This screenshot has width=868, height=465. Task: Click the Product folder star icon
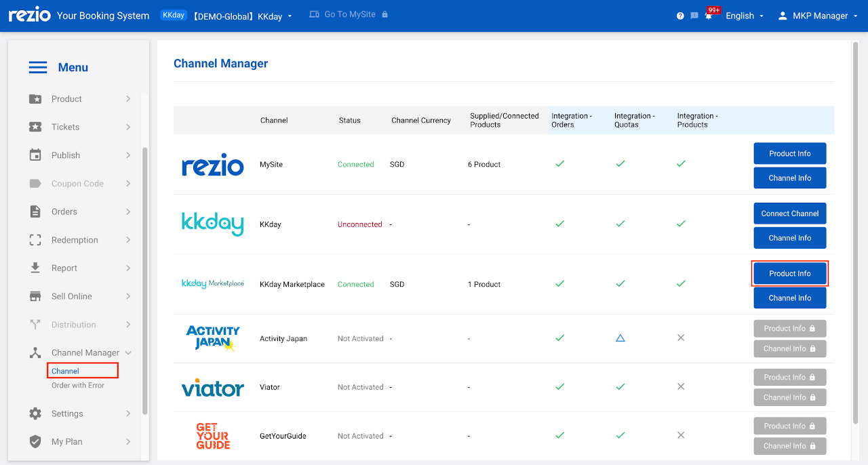(x=35, y=99)
